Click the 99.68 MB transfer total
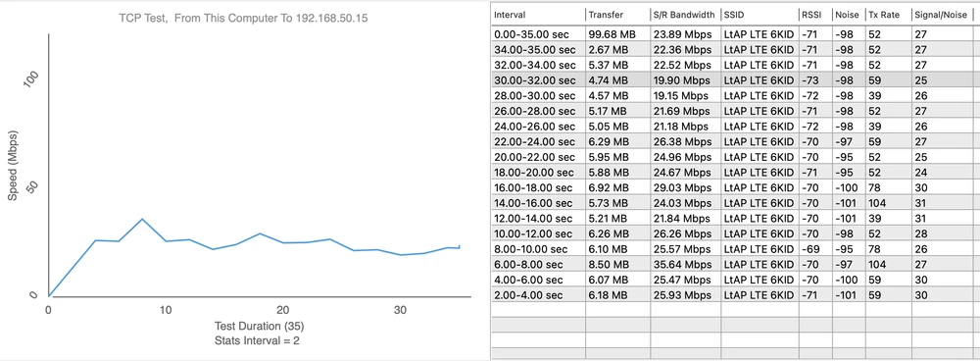Image resolution: width=980 pixels, height=361 pixels. point(612,33)
